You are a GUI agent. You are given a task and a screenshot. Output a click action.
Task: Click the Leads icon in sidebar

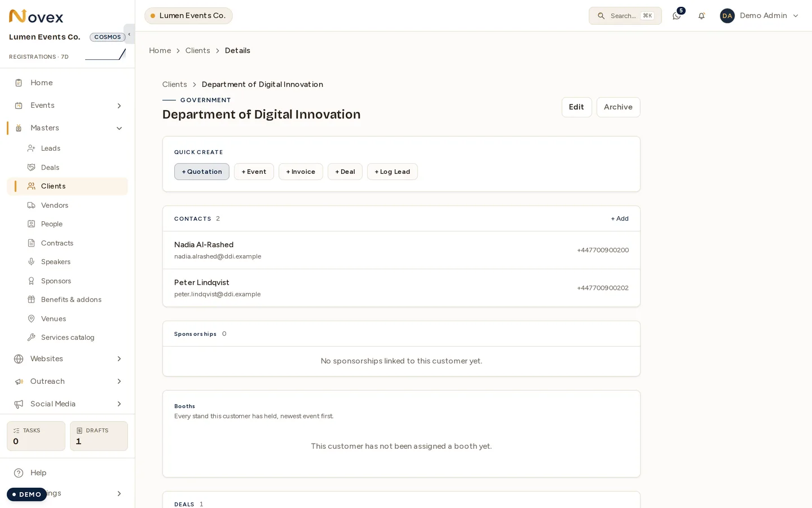(32, 148)
